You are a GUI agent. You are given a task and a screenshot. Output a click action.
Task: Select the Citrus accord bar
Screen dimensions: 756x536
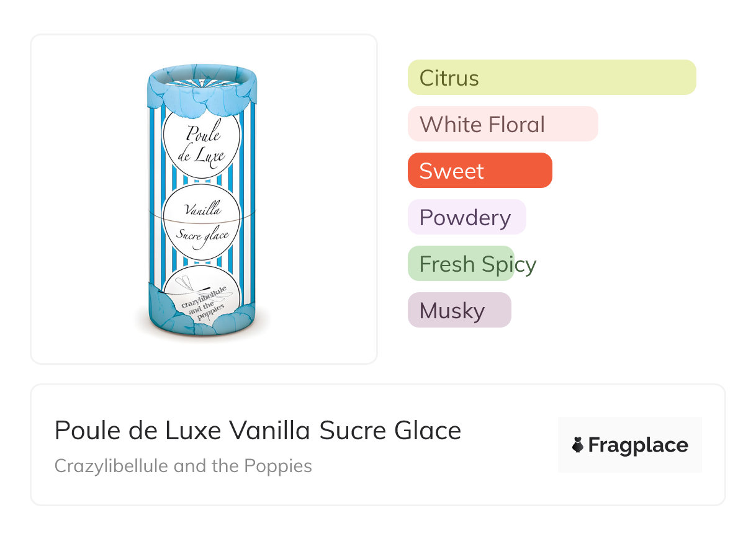[x=551, y=78]
